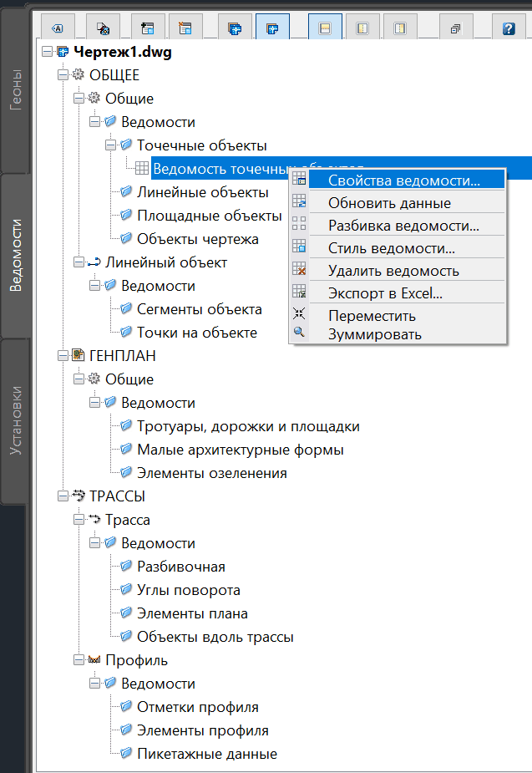Open the Установки side tab
The image size is (532, 773).
(x=16, y=420)
